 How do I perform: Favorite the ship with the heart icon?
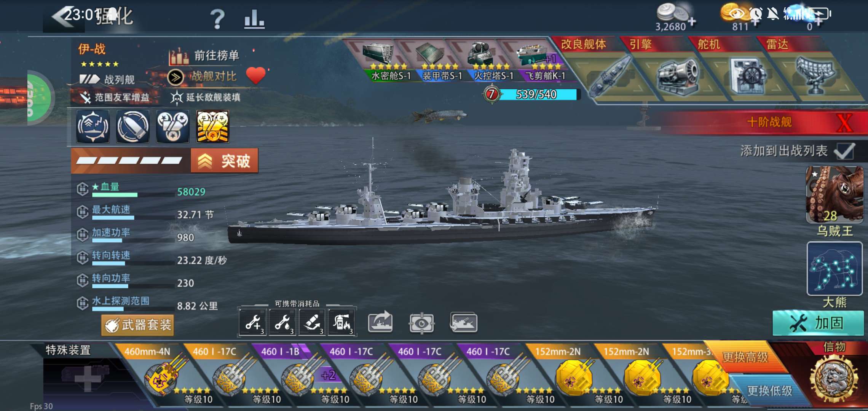(256, 75)
